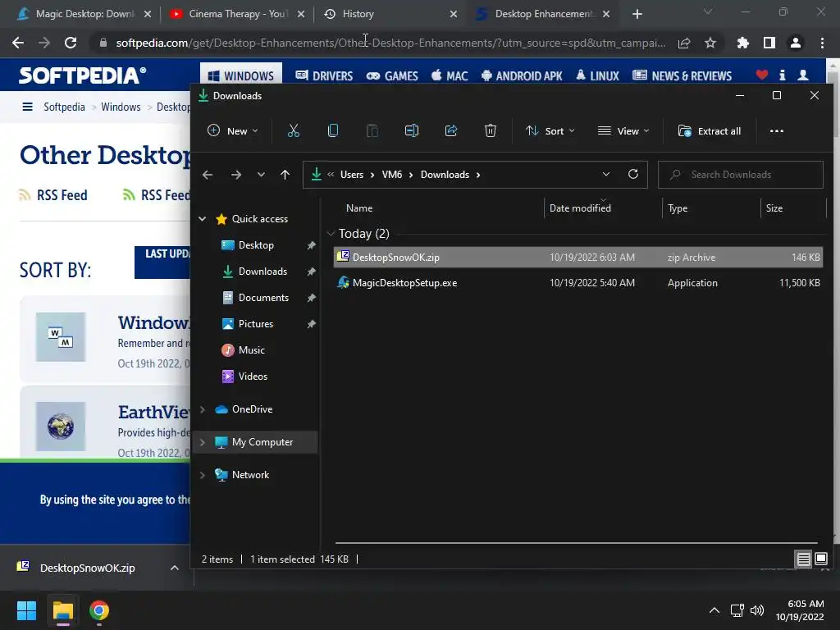Click the Paste icon in Explorer toolbar

click(x=372, y=130)
